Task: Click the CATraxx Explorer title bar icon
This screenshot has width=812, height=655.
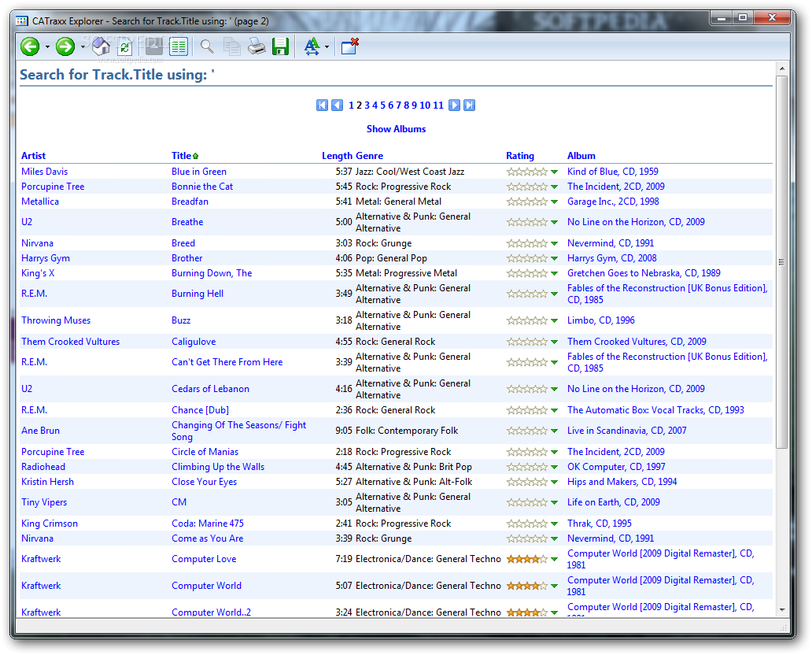Action: 22,20
